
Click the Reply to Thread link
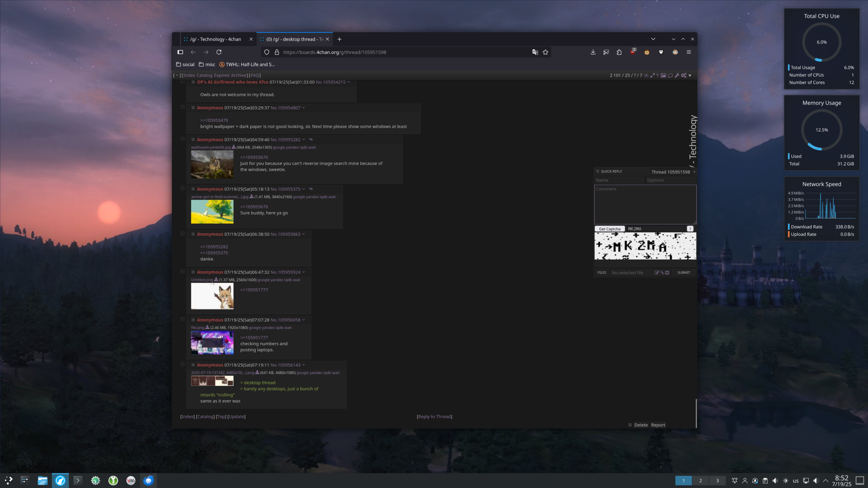[x=434, y=416]
